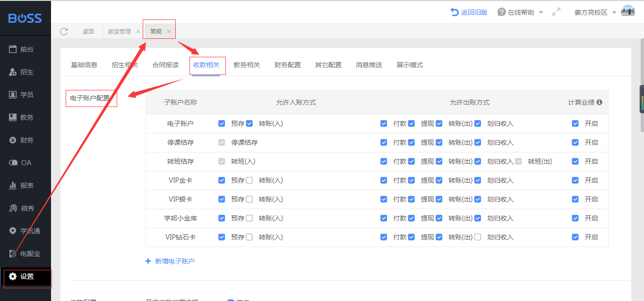644x301 pixels.
Task: Click the plus icon for 新增电子账户
Action: [148, 261]
